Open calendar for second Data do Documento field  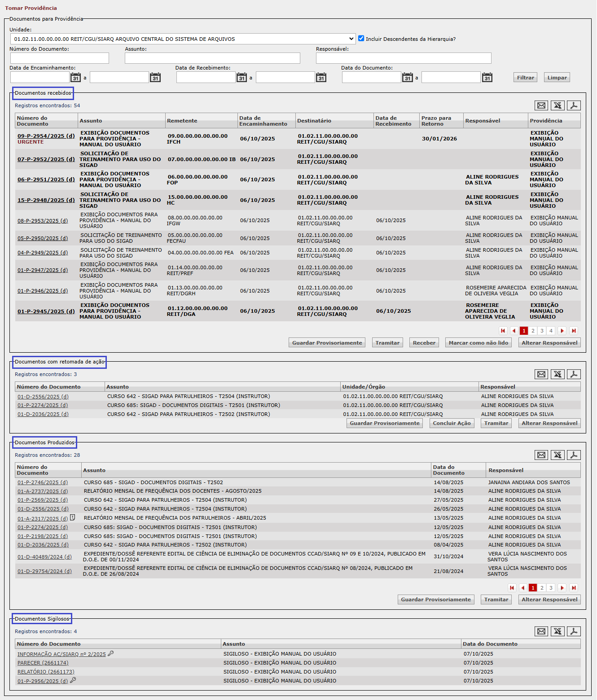tap(487, 78)
